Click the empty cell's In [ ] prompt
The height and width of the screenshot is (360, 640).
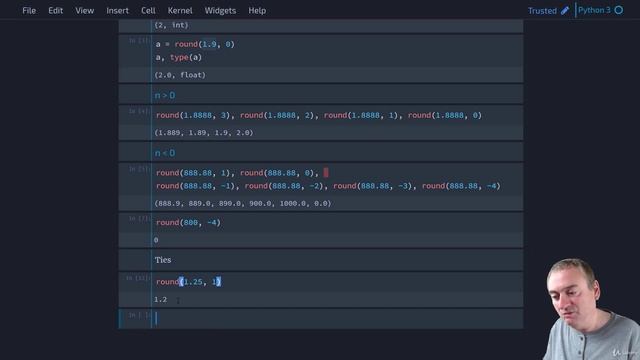(x=139, y=315)
